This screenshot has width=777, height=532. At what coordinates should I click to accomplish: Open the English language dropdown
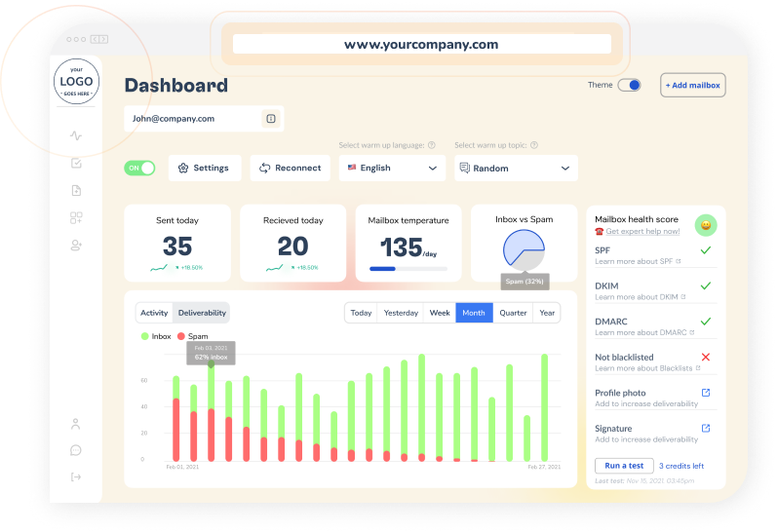(x=392, y=168)
